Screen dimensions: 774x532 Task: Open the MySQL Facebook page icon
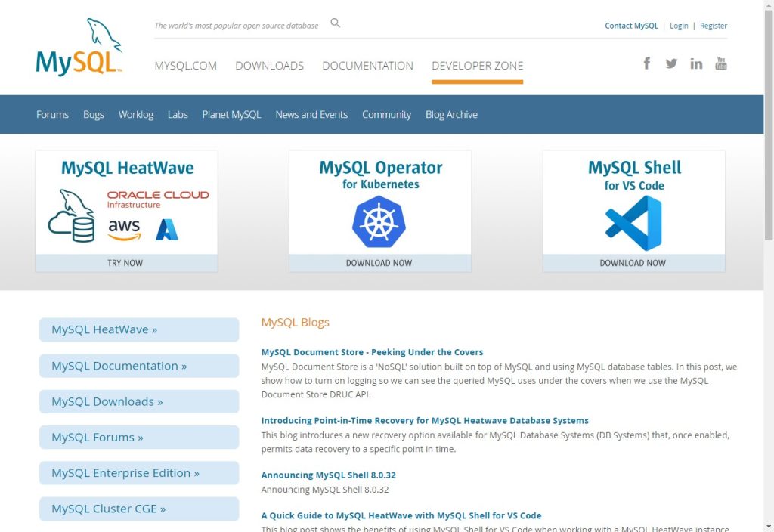[x=647, y=63]
